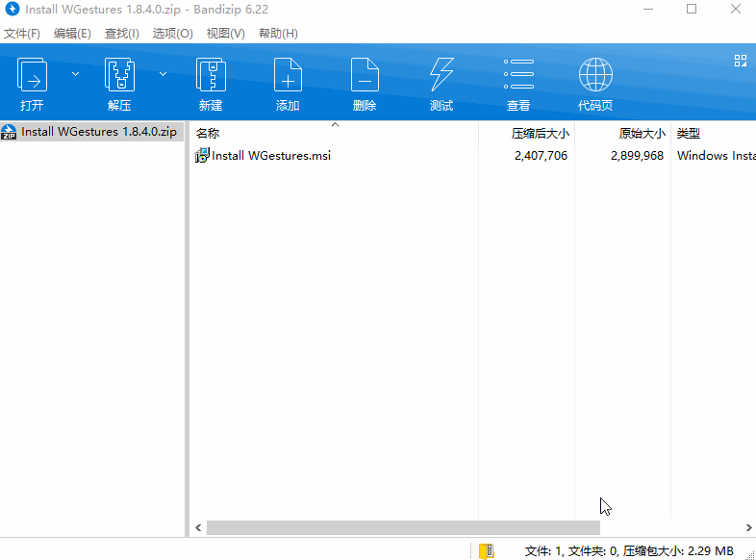Click the 打开 (Open) toolbar icon
Image resolution: width=756 pixels, height=560 pixels.
[32, 74]
